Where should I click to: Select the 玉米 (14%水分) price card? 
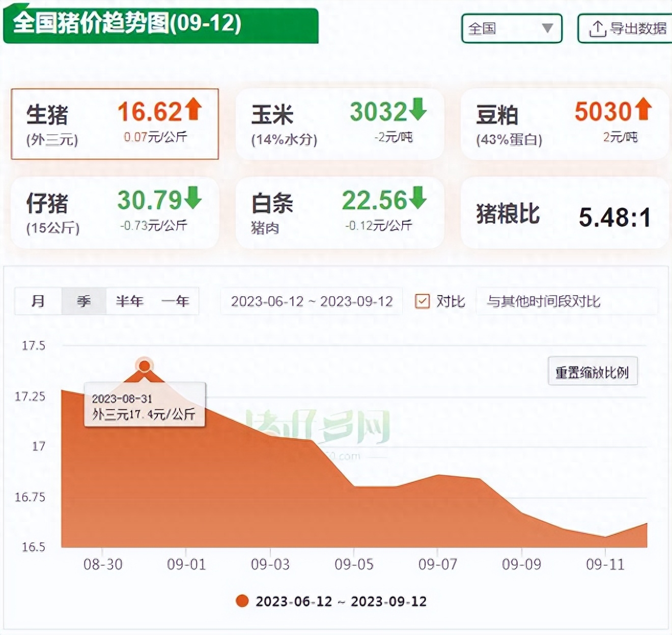click(340, 124)
